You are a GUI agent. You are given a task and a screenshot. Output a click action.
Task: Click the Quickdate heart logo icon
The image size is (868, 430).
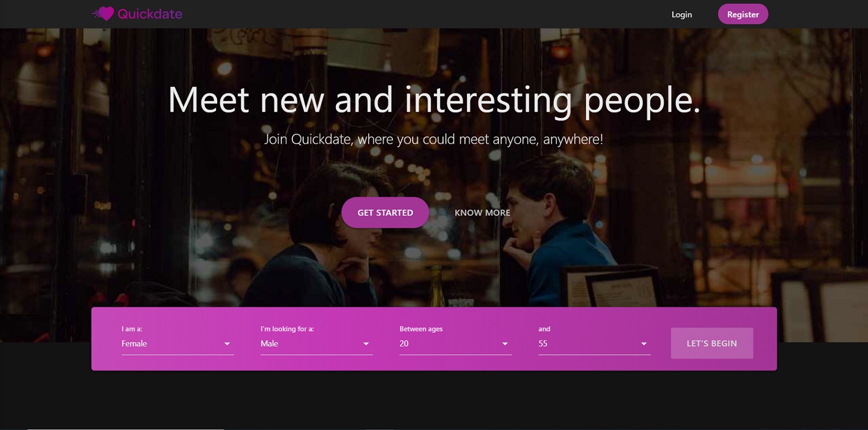coord(103,14)
